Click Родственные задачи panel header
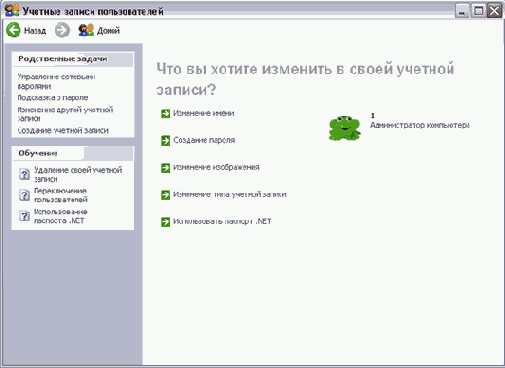The image size is (505, 368). (x=73, y=59)
